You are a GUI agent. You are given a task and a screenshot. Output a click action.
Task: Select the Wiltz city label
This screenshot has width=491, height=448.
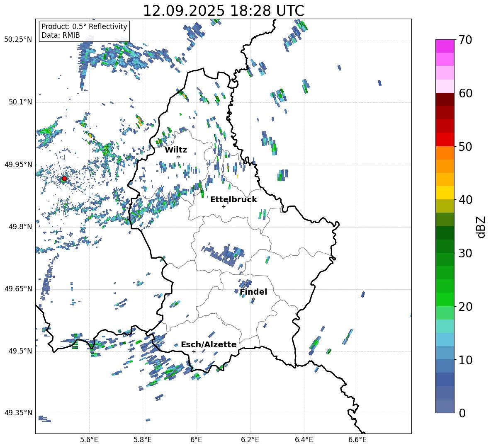176,150
